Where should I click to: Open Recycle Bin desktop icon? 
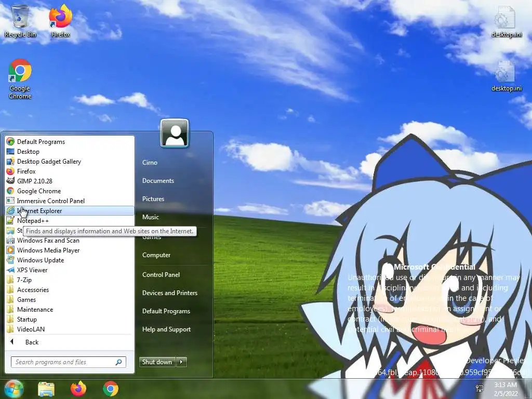(x=20, y=21)
